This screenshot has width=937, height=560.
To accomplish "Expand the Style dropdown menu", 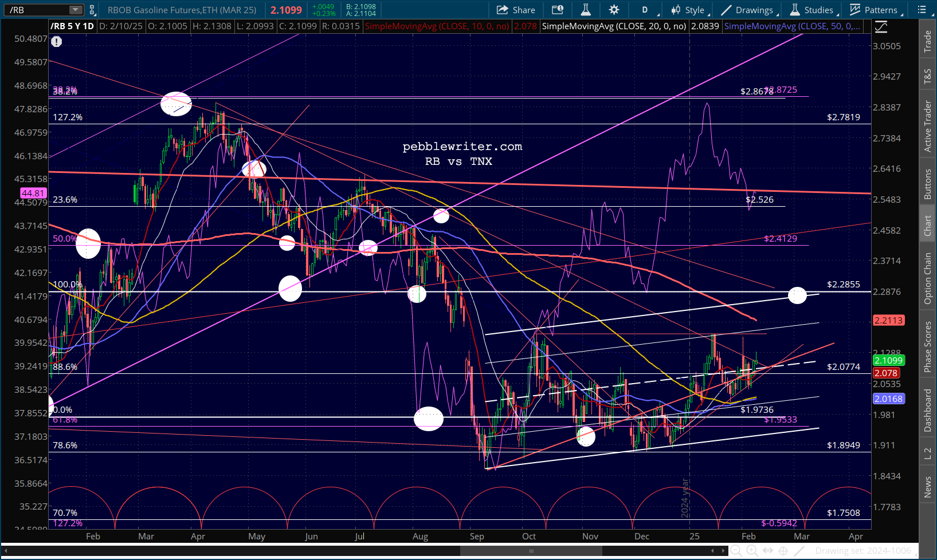I will click(689, 10).
